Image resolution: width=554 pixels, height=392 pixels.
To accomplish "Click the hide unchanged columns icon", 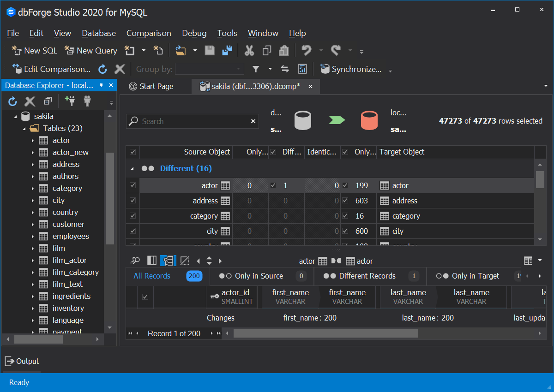I will (185, 261).
